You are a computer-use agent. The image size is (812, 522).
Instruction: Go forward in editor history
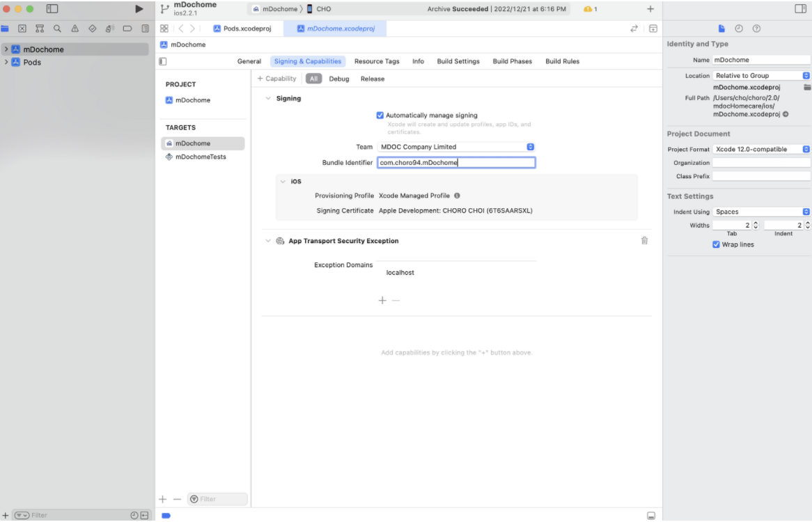tap(193, 29)
